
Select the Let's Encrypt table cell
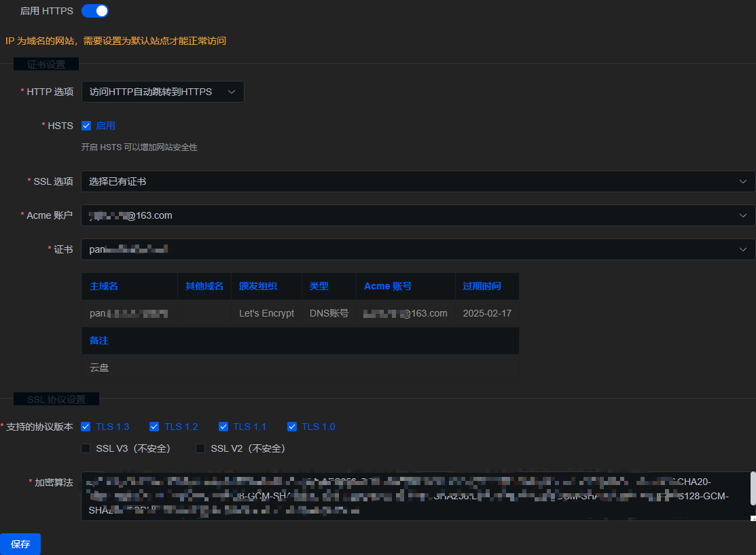tap(267, 313)
